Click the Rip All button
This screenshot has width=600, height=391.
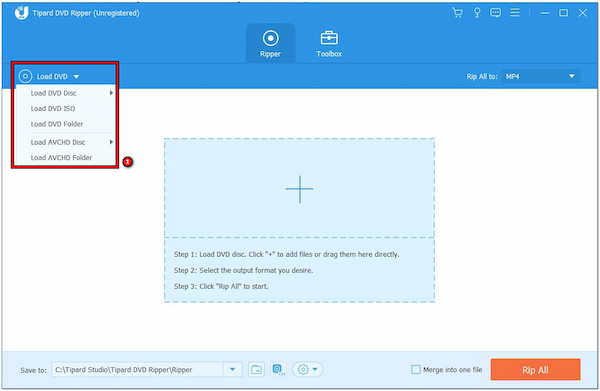pos(535,370)
